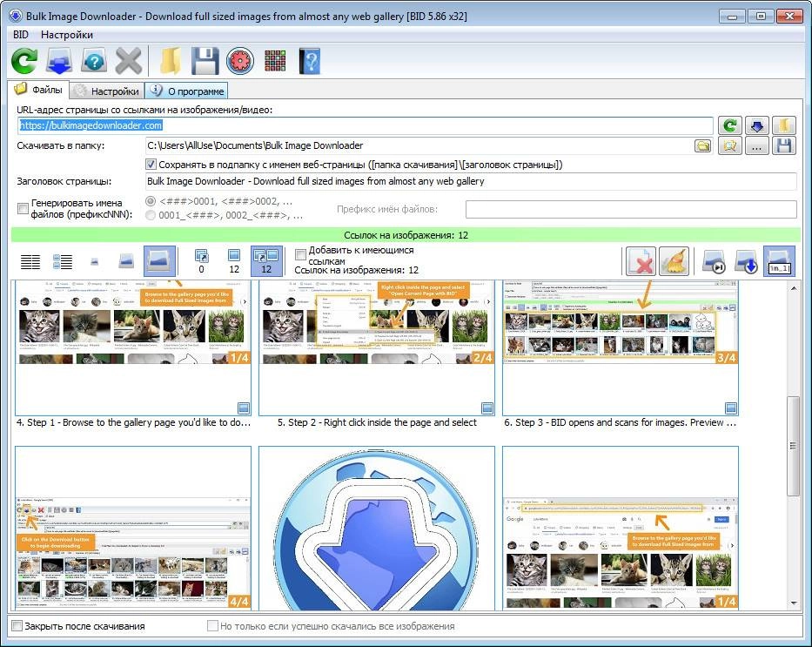The width and height of the screenshot is (812, 647).
Task: Select the 0001_<###> naming radio option
Action: pyautogui.click(x=151, y=215)
